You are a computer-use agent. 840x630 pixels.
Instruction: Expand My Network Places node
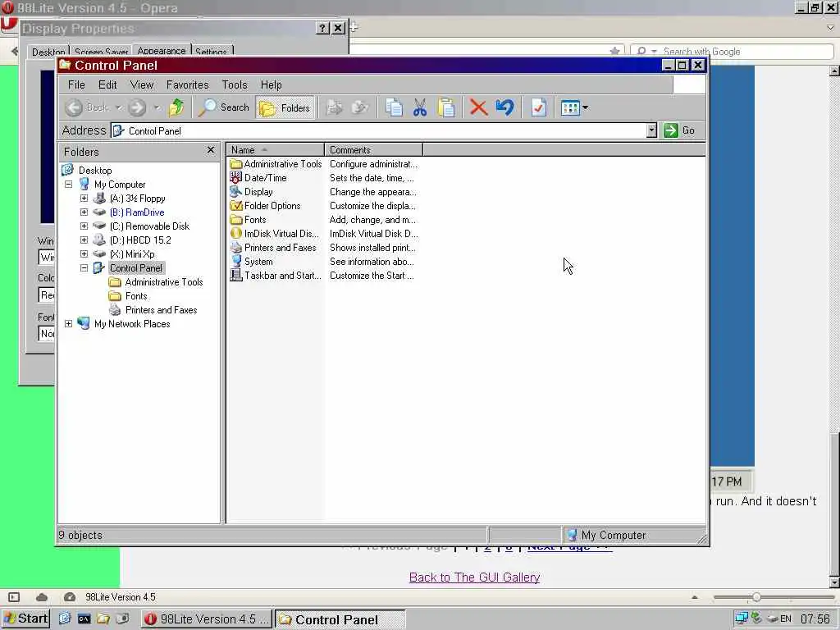point(69,323)
